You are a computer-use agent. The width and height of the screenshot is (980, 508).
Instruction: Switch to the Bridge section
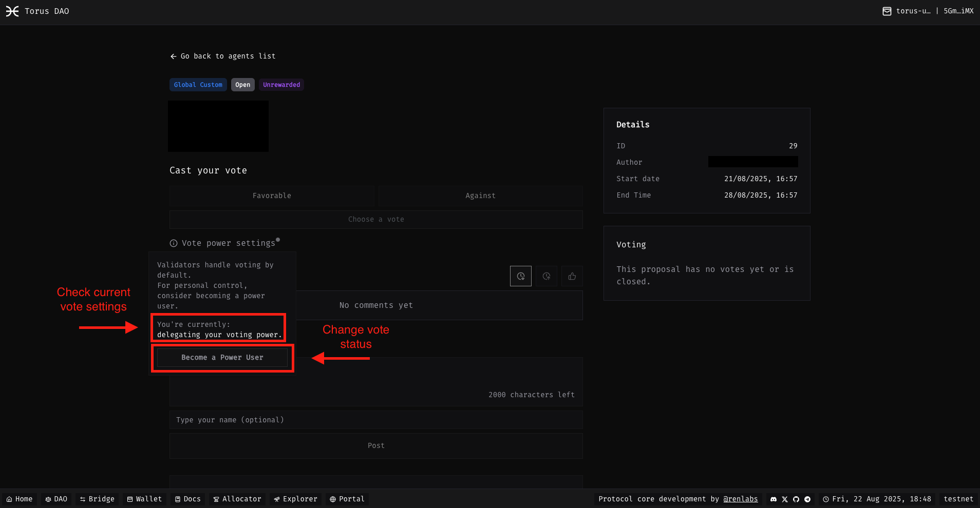97,499
